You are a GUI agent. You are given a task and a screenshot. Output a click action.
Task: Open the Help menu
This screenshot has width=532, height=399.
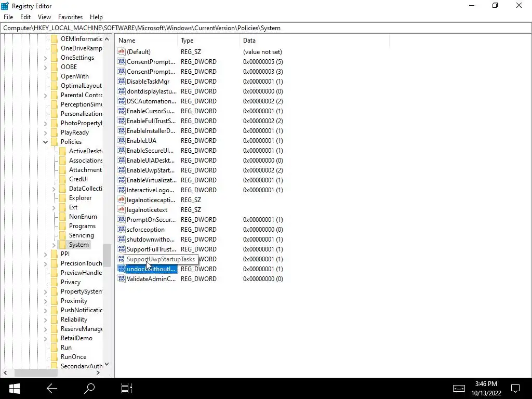coord(96,17)
